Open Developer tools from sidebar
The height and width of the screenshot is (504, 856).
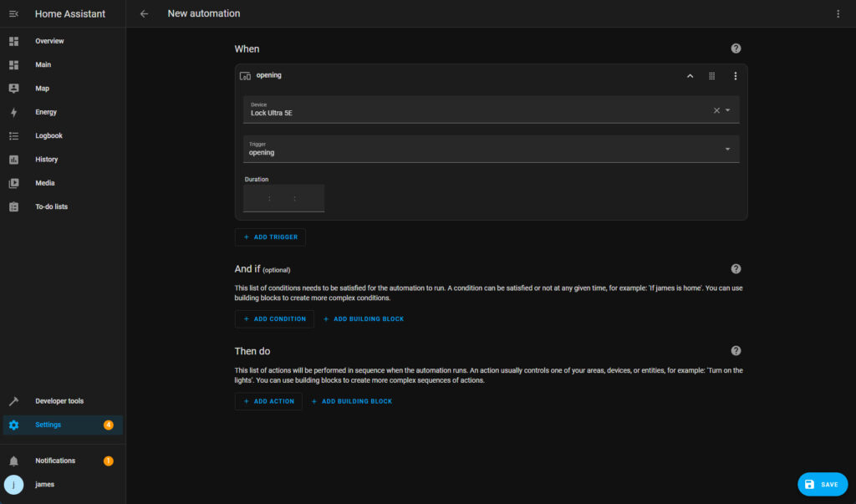pyautogui.click(x=59, y=401)
